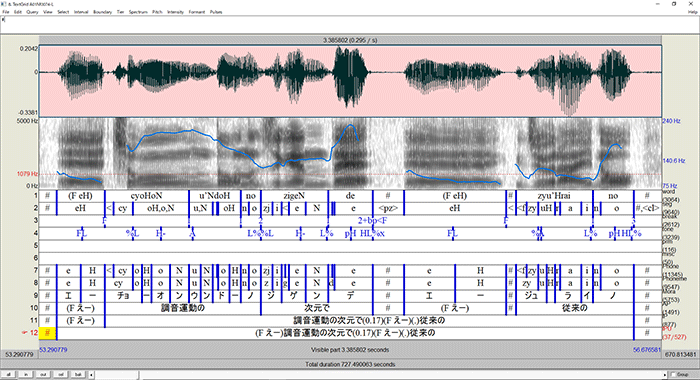
Task: Select word interval 'cyoHoN'
Action: coord(146,196)
